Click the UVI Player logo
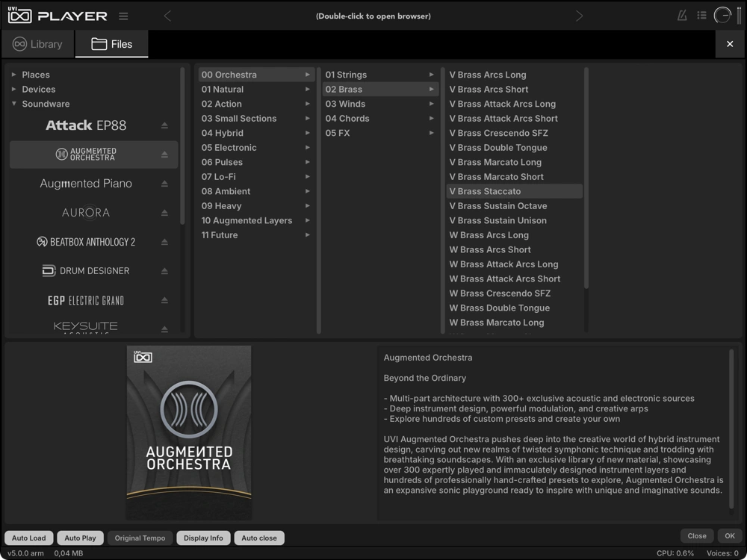The width and height of the screenshot is (747, 560). (58, 16)
